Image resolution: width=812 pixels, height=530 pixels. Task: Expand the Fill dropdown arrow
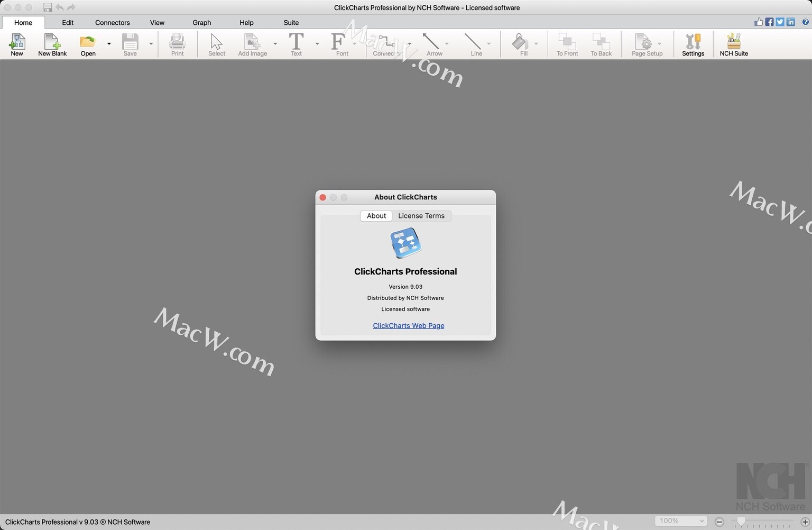[536, 43]
